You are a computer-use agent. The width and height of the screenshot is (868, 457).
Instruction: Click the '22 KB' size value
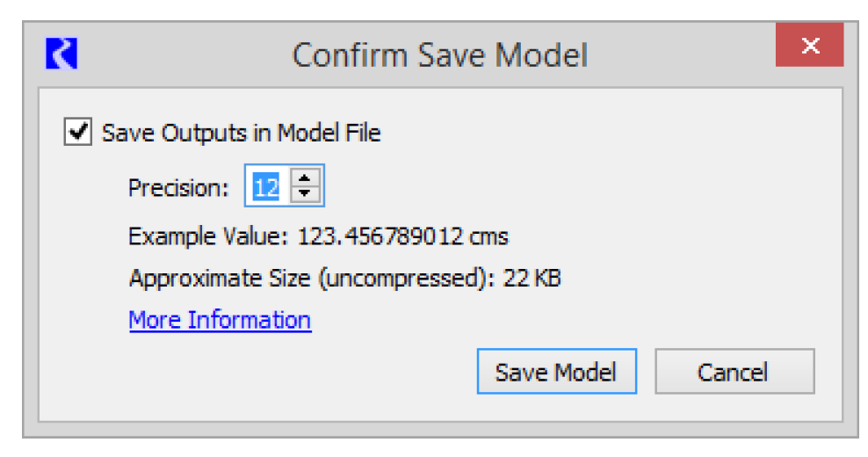coord(532,279)
